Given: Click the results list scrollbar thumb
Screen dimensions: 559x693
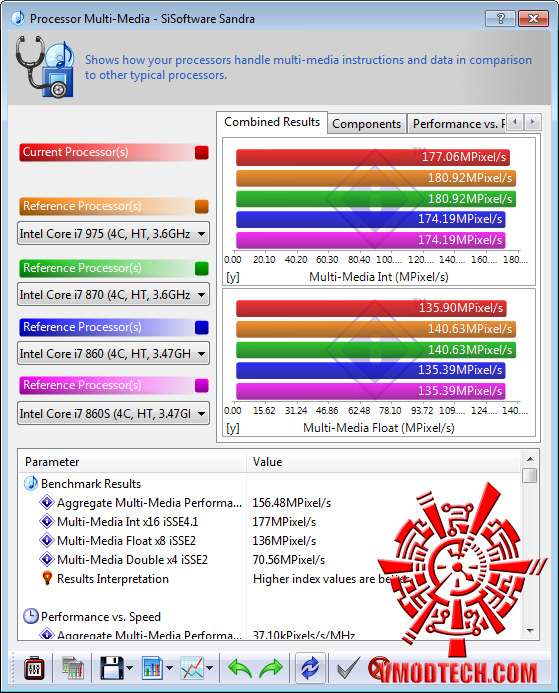Looking at the screenshot, I should tap(530, 476).
